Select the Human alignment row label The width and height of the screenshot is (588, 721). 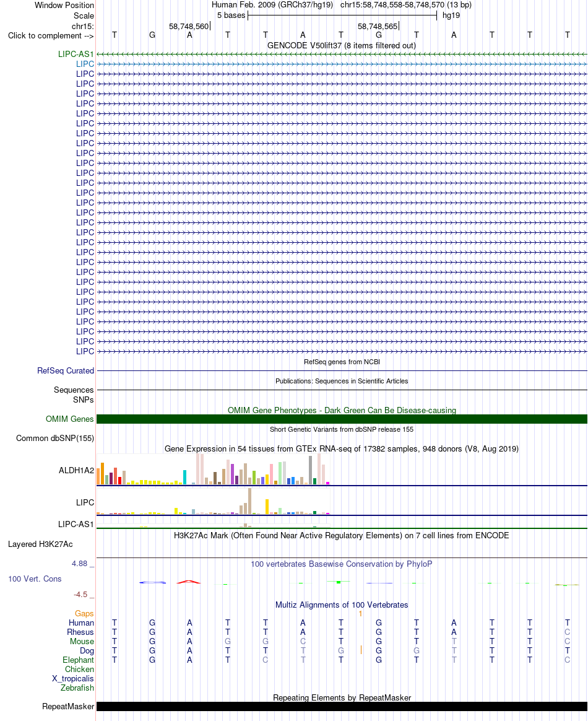click(x=81, y=623)
